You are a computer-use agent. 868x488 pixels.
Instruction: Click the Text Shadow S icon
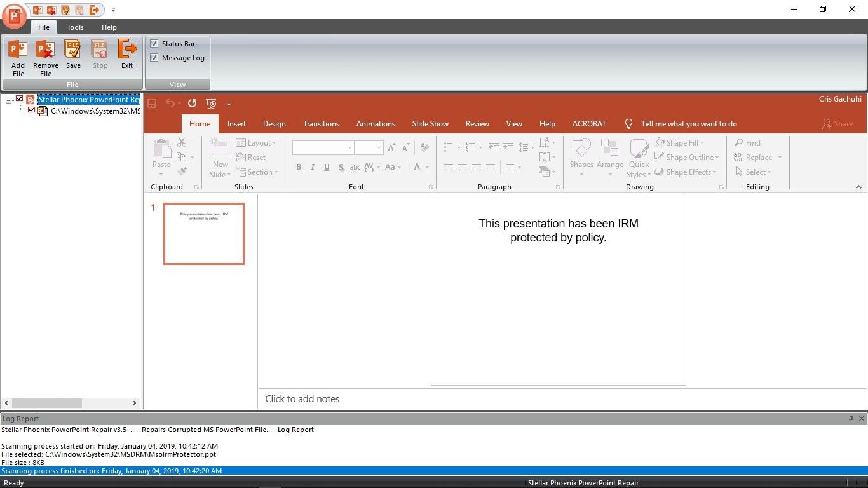[341, 167]
